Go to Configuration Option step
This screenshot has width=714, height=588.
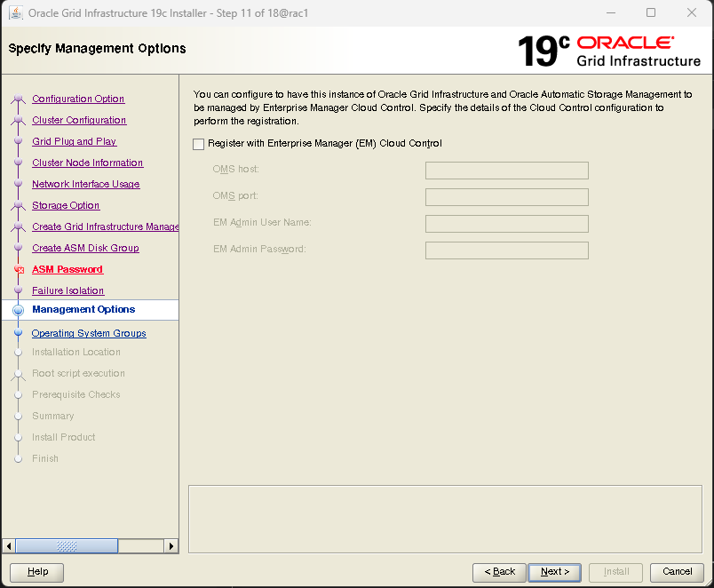tap(78, 99)
